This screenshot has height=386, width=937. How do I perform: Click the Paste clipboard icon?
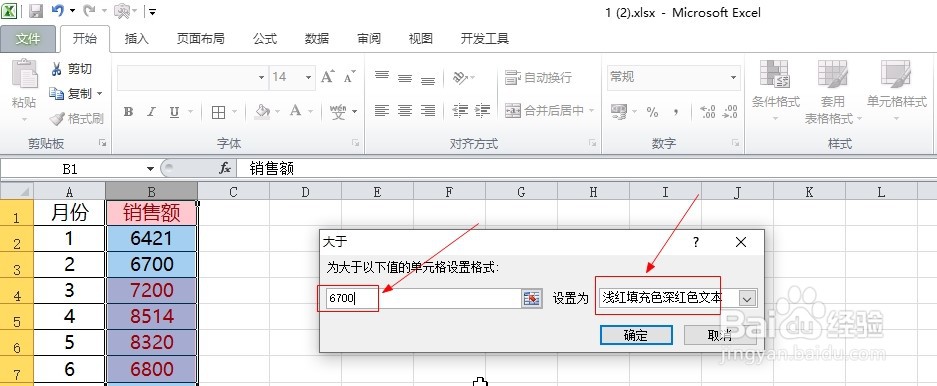(x=24, y=74)
